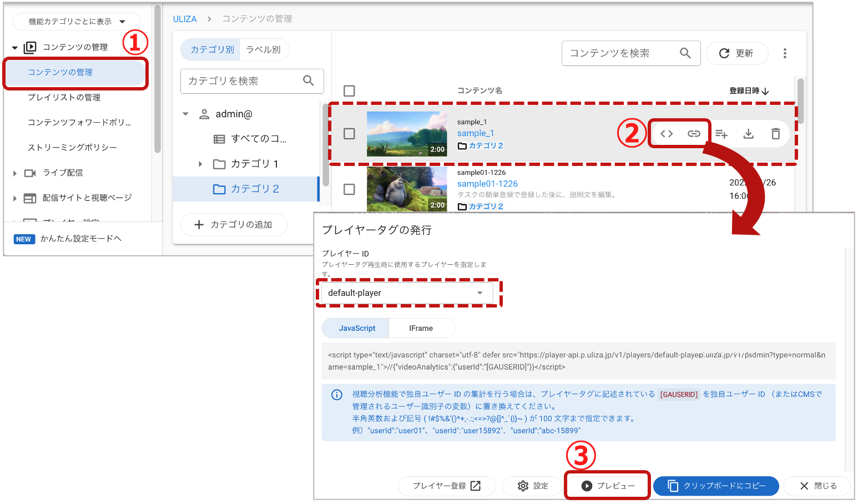
Task: Open コンテンツの管理 sidebar item
Action: pyautogui.click(x=75, y=73)
